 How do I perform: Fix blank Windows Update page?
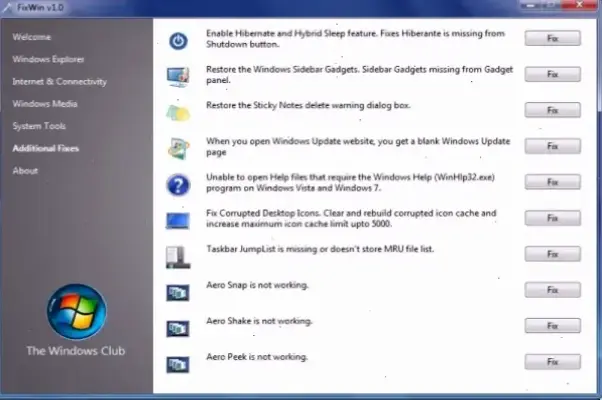pos(552,146)
